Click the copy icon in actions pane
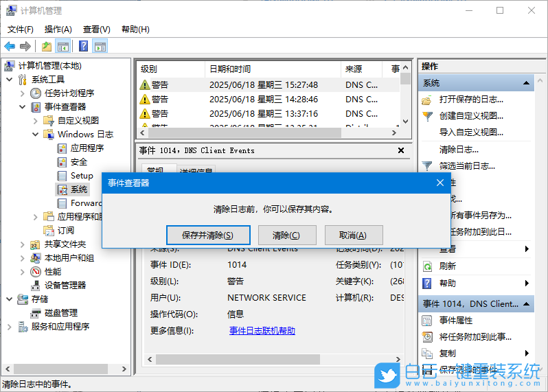 pos(426,354)
